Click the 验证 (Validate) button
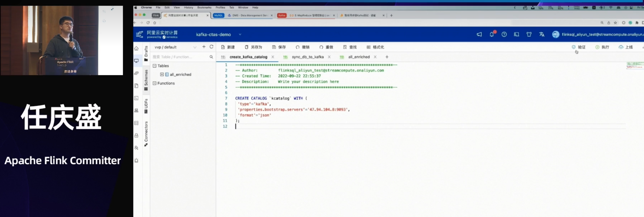 coord(578,47)
